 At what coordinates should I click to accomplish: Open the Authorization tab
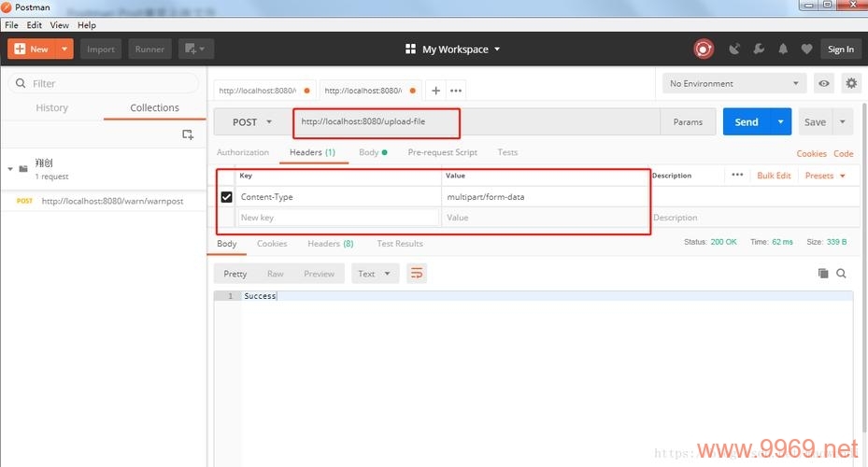click(x=243, y=152)
